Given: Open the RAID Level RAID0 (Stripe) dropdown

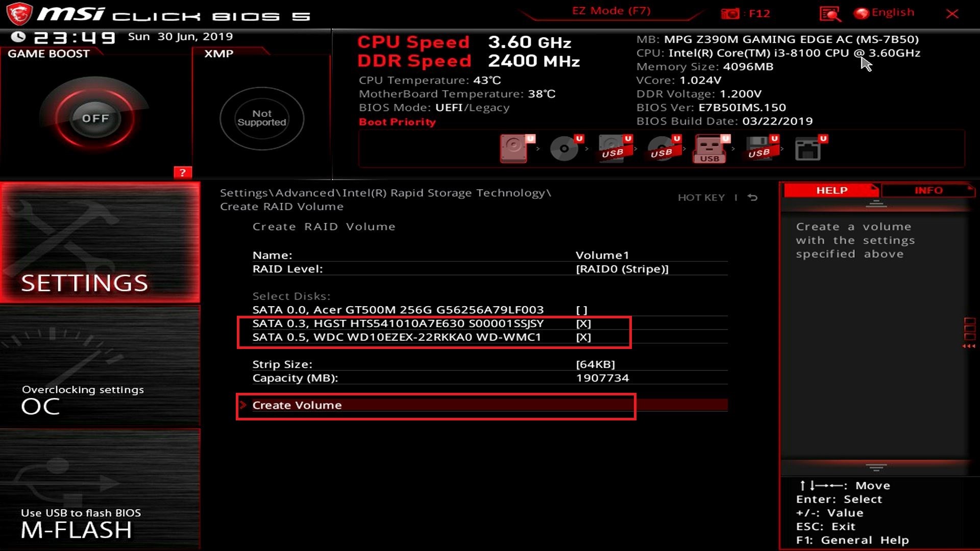Looking at the screenshot, I should 622,269.
